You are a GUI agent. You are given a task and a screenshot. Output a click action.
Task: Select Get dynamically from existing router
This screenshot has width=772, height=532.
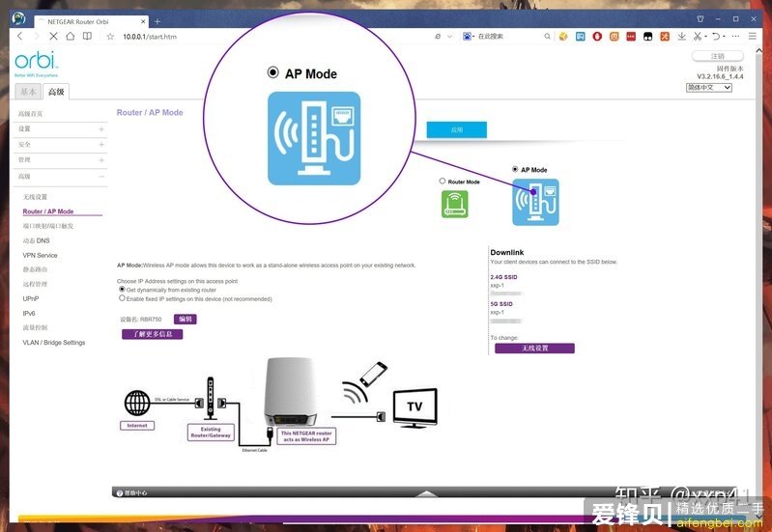[122, 290]
